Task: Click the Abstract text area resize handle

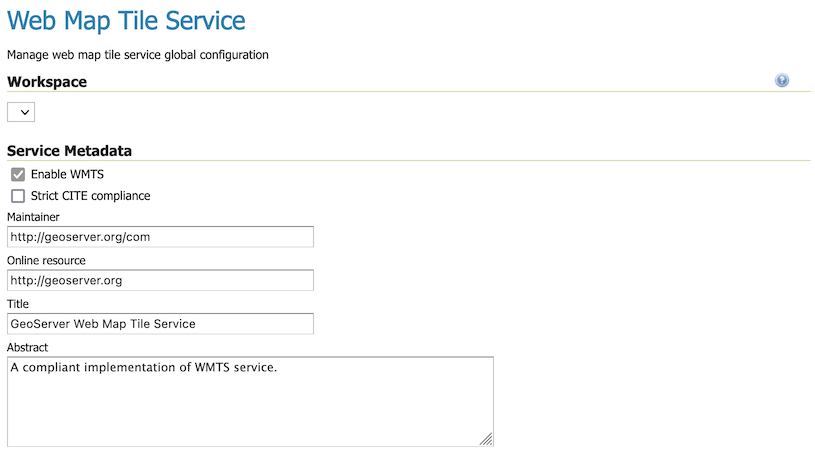Action: pyautogui.click(x=486, y=438)
